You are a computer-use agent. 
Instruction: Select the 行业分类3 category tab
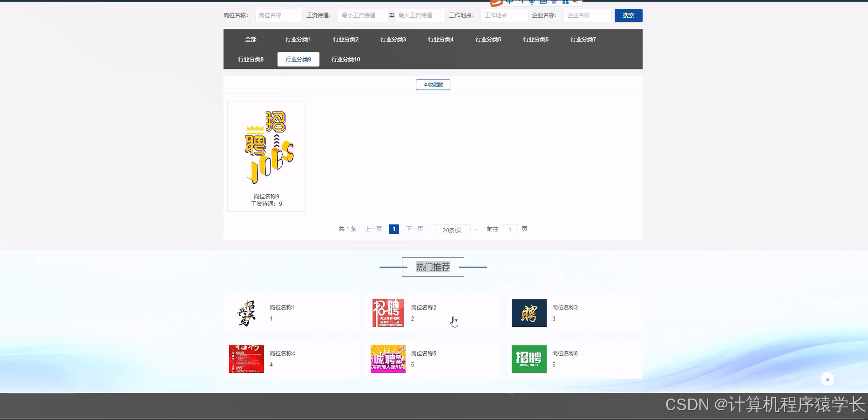(x=393, y=39)
